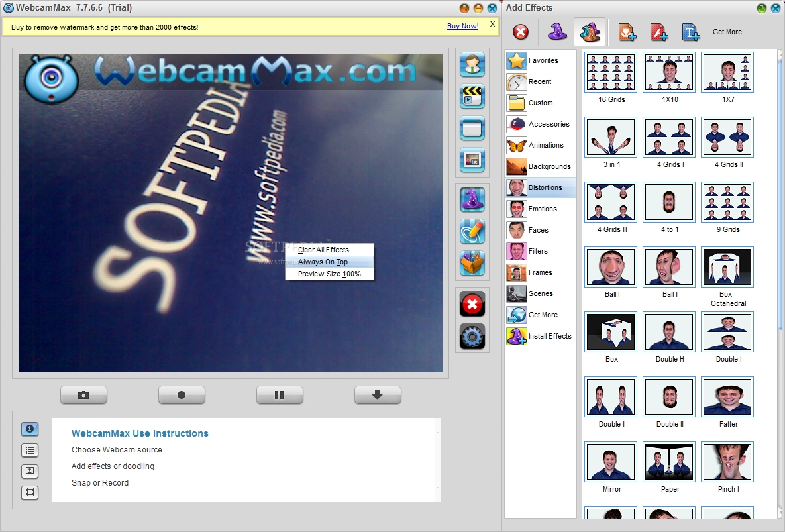Click the Get More toolbar link
The height and width of the screenshot is (532, 785).
click(x=727, y=32)
